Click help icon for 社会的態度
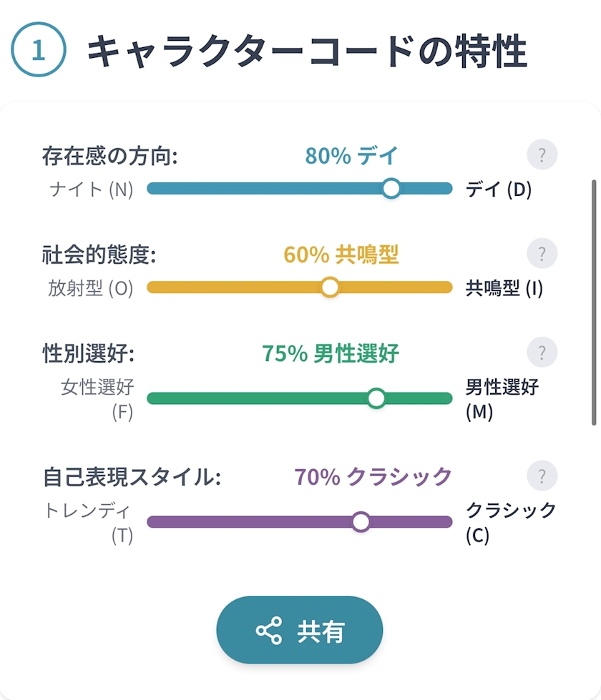This screenshot has width=601, height=700. pyautogui.click(x=542, y=254)
